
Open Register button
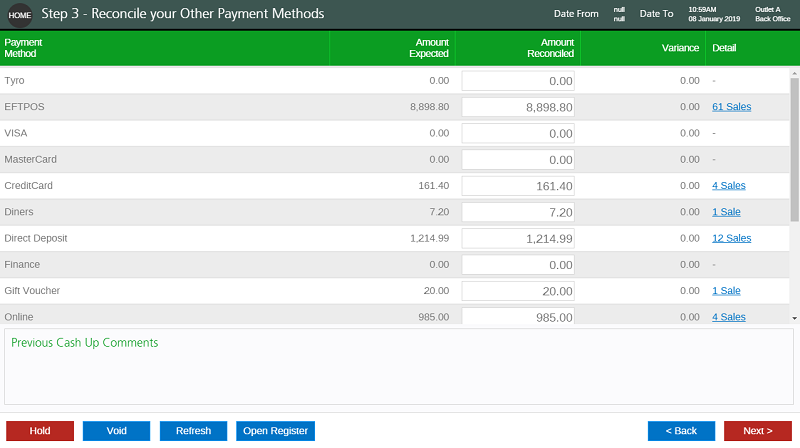coord(276,431)
